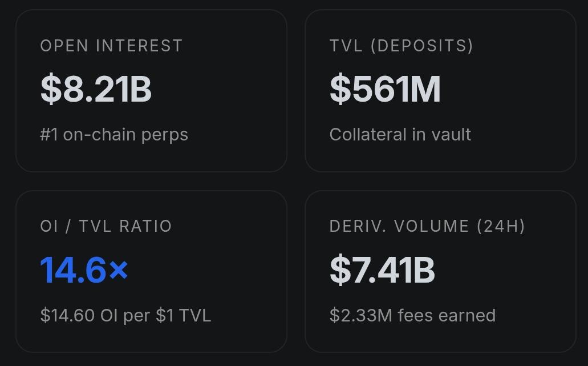Click the "TVL (DEPOSITS)" heading label
Image resolution: width=588 pixels, height=366 pixels.
[401, 46]
